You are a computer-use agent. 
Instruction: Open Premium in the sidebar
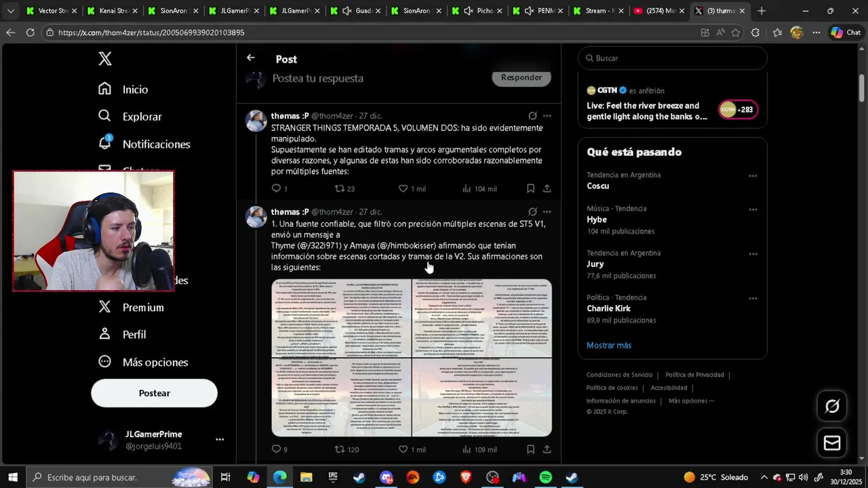131,308
